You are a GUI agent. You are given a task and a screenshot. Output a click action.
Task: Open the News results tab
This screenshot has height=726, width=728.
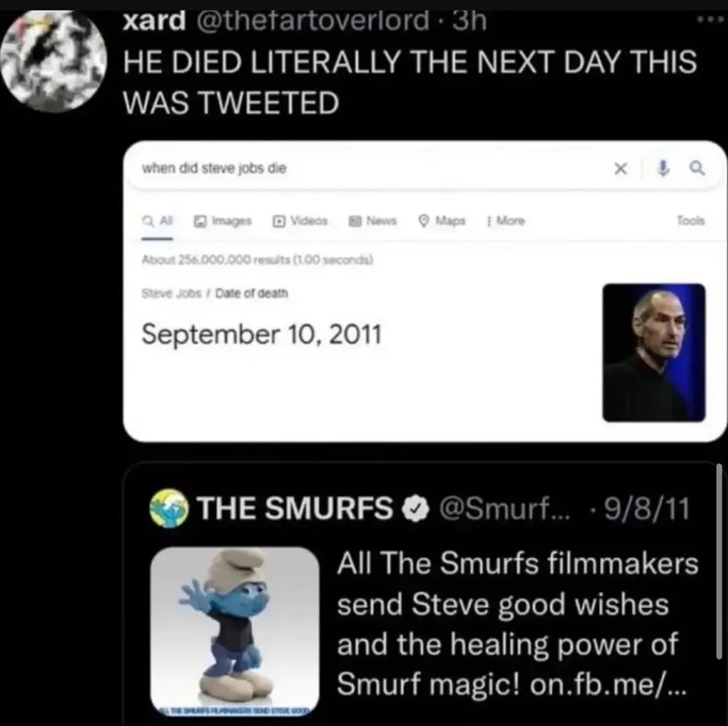tap(373, 221)
